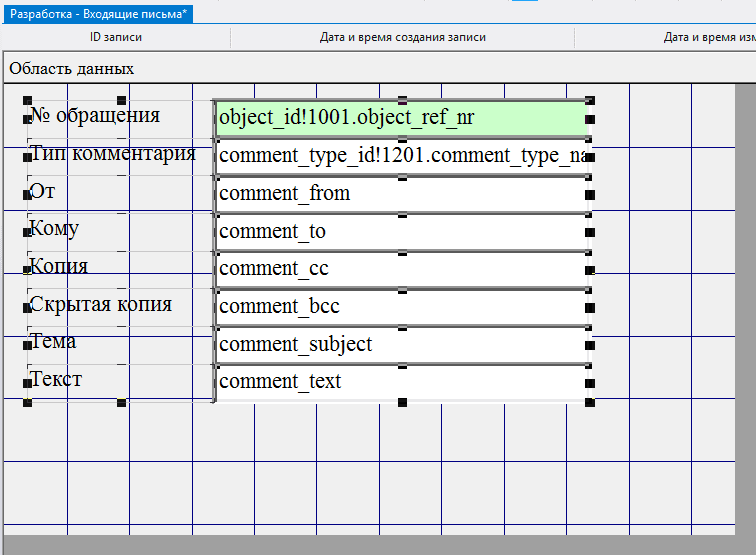Select the 'Тип комментария' label
The image size is (756, 555).
coord(113,154)
